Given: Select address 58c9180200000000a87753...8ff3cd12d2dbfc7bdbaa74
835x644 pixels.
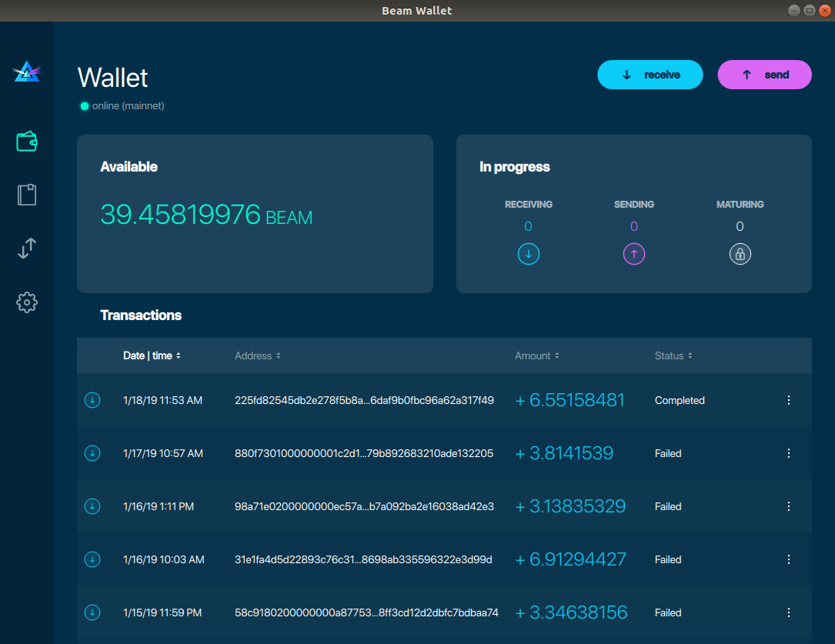Looking at the screenshot, I should coord(366,612).
